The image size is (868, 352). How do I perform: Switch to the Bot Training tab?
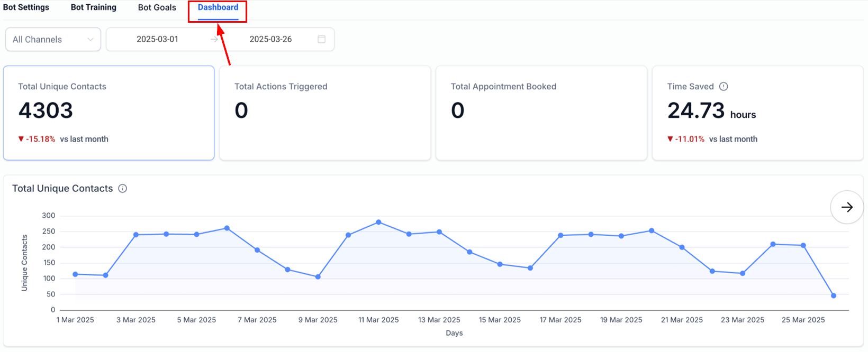(94, 7)
